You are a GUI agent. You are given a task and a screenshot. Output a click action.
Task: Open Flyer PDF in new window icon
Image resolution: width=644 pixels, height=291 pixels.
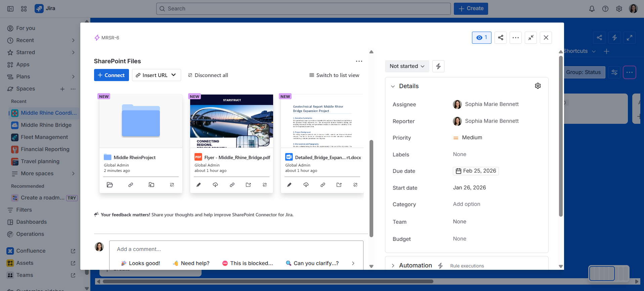click(248, 185)
